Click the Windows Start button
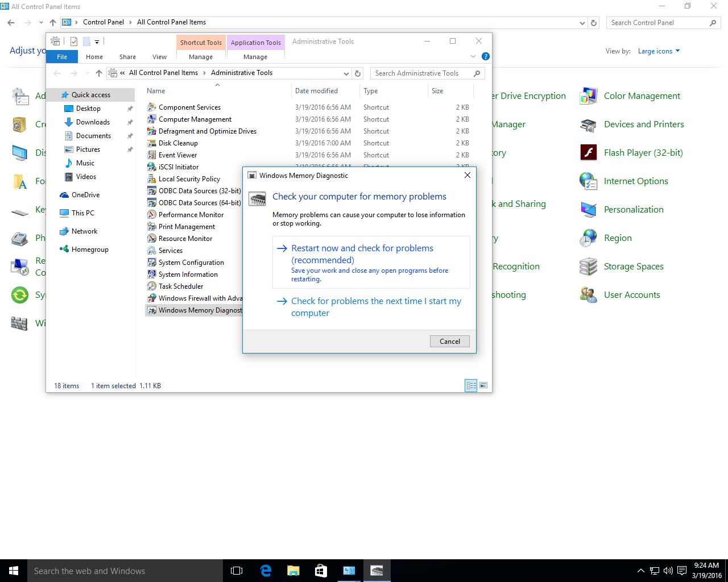Image resolution: width=728 pixels, height=582 pixels. (x=14, y=571)
